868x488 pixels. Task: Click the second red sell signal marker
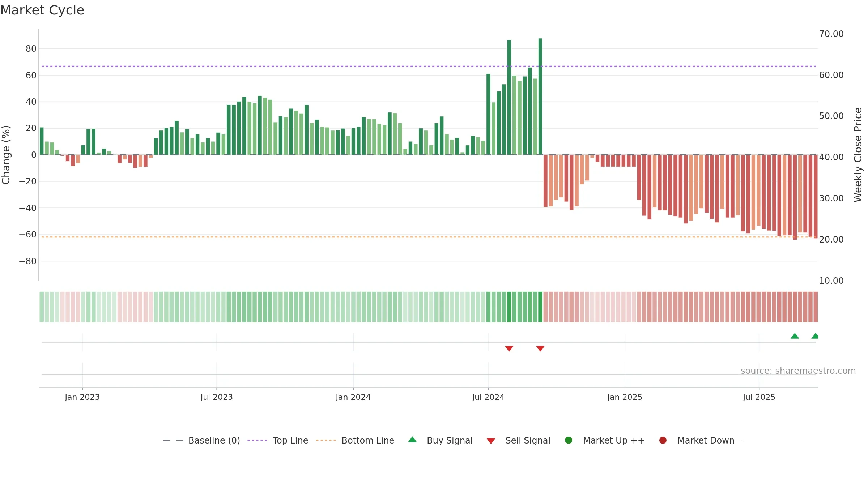coord(540,348)
